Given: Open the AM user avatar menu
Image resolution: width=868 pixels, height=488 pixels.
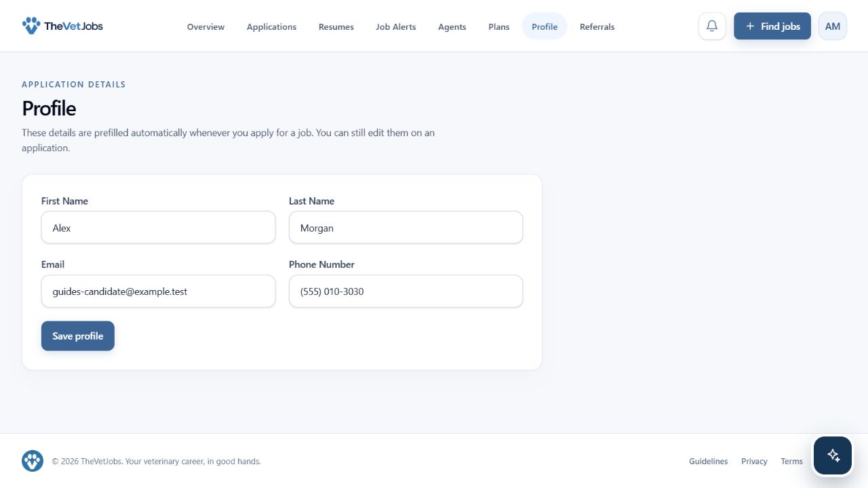Looking at the screenshot, I should 833,26.
